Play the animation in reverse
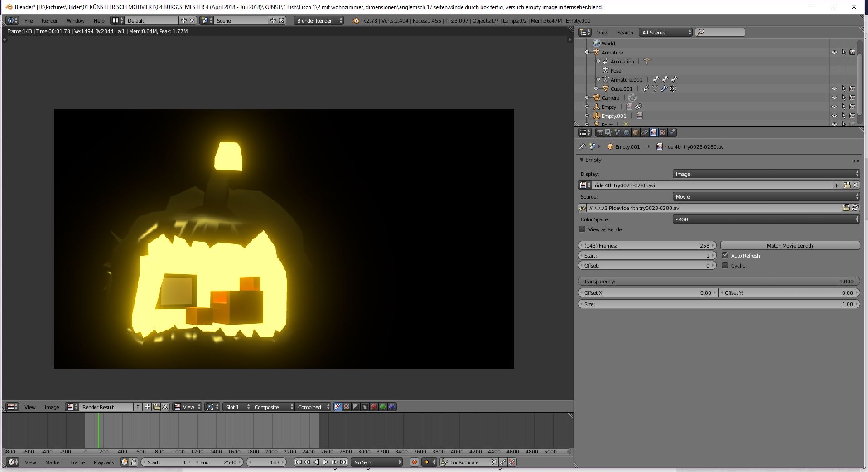Viewport: 868px width, 472px height. [316, 462]
